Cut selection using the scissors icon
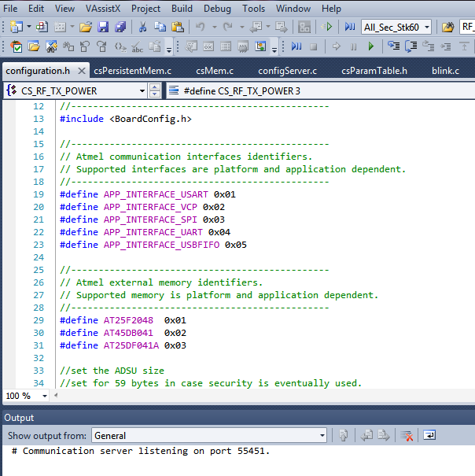The image size is (475, 476). (142, 27)
